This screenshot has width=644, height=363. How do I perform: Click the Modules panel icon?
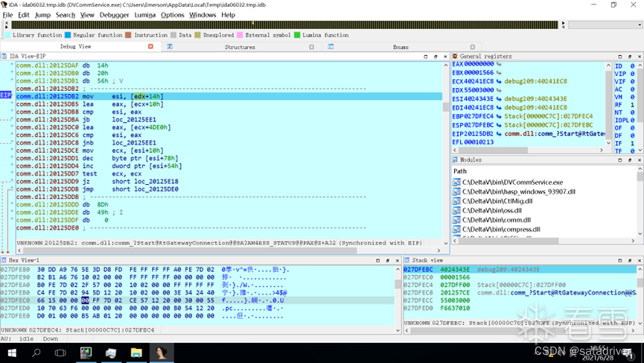[x=455, y=160]
